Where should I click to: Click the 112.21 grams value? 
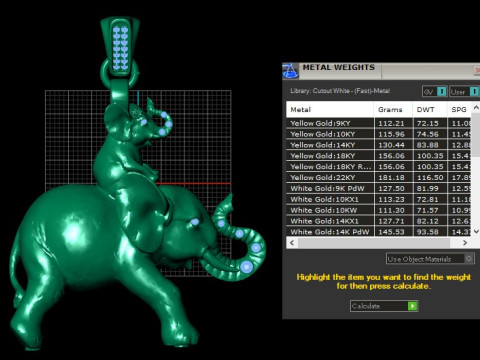pyautogui.click(x=391, y=123)
